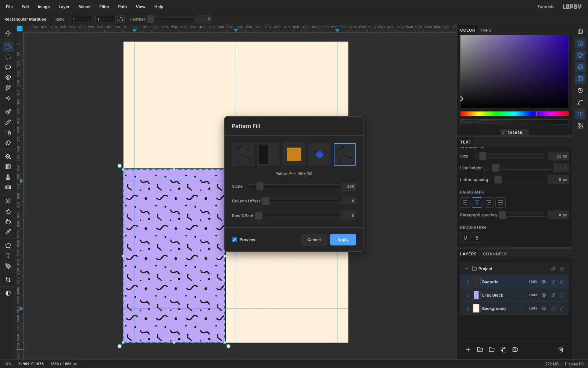Select the Lilac Block layer row
This screenshot has height=368, width=588.
point(514,295)
